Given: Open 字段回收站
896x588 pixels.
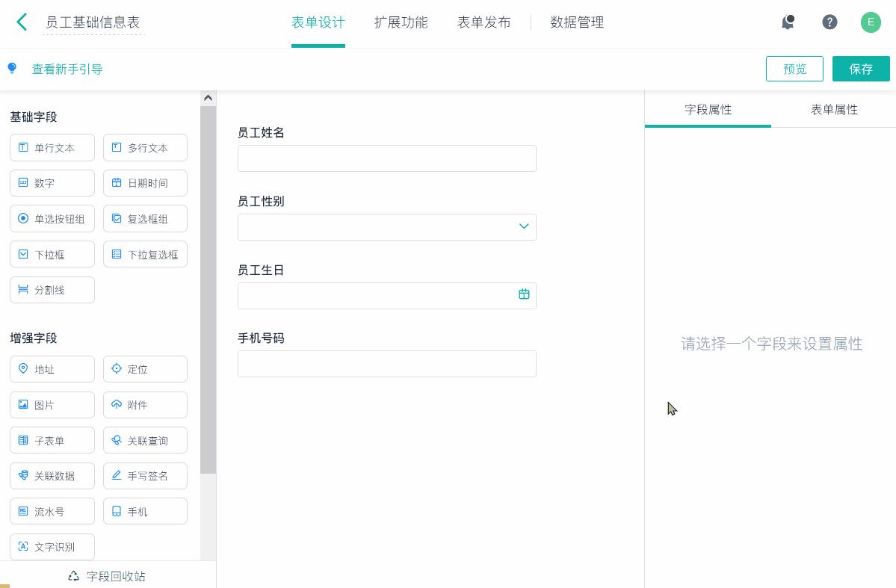Looking at the screenshot, I should (107, 576).
